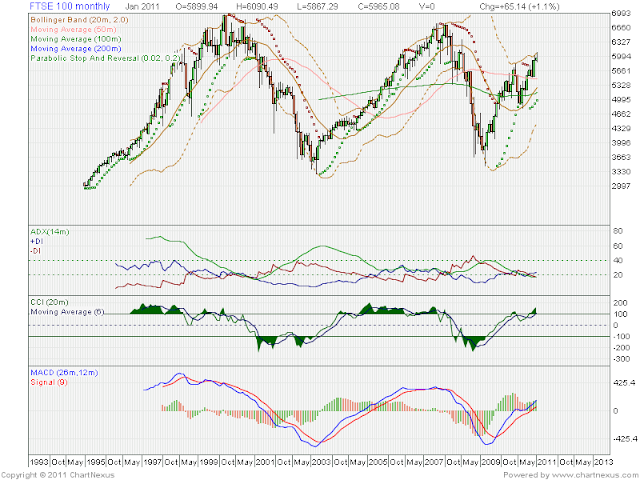Viewport: 640px width, 480px height.
Task: Click the 3996 price axis label
Action: (621, 143)
